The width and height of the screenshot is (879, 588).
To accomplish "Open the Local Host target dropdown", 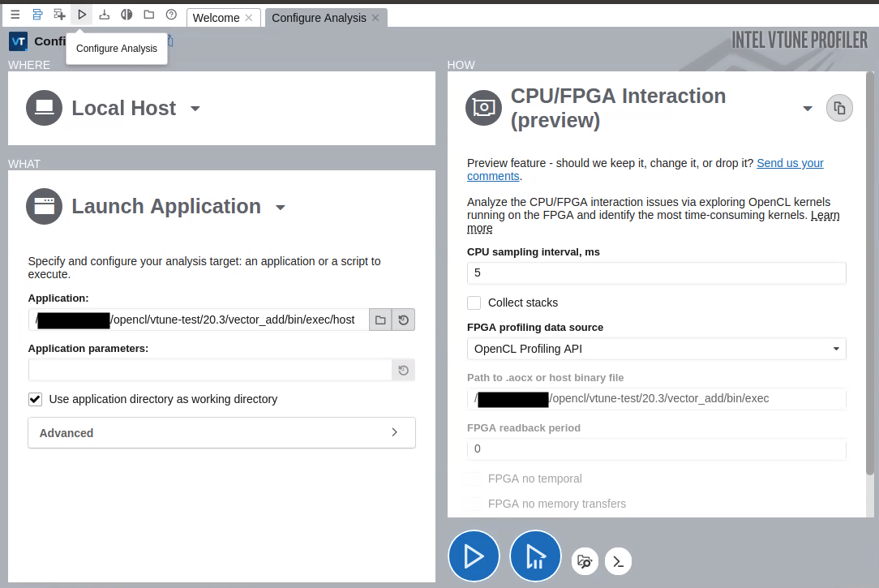I will [x=195, y=109].
